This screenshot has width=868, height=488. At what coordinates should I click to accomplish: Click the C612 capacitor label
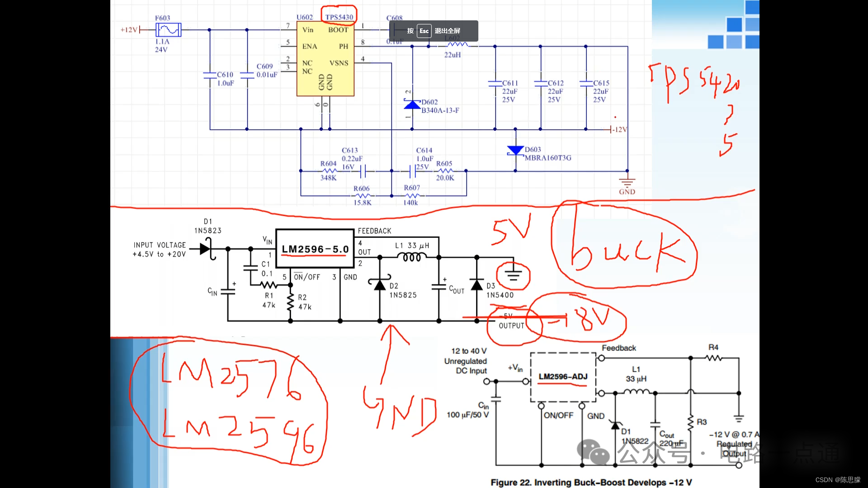pos(556,83)
